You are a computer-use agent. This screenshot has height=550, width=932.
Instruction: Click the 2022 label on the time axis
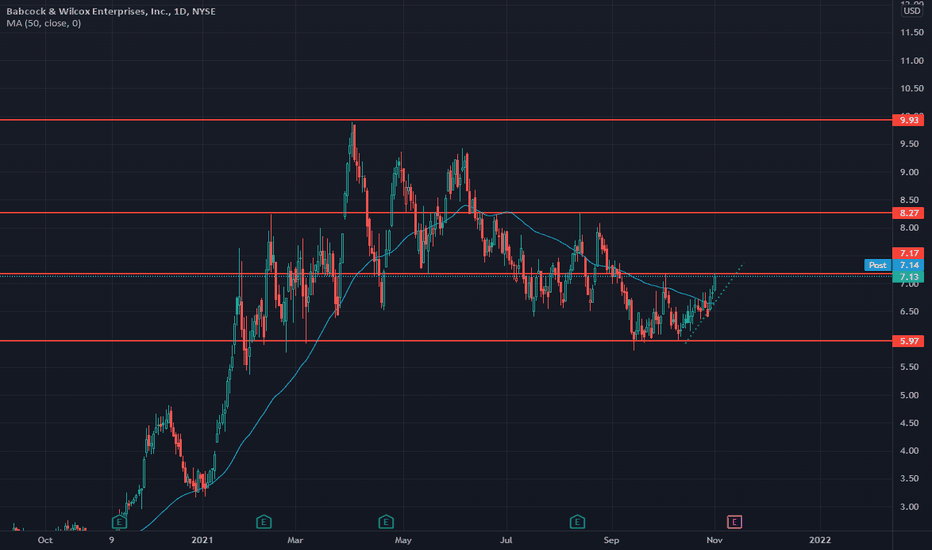pos(820,540)
